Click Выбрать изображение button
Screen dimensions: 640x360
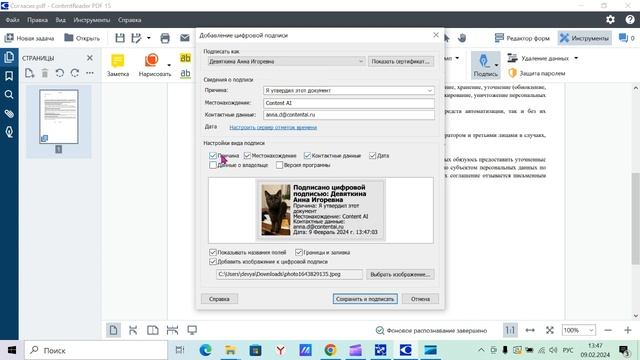400,274
